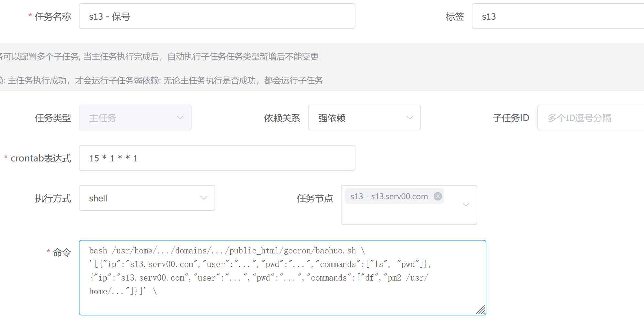644x328 pixels.
Task: Click the 任务类型 dropdown chevron arrow
Action: click(180, 118)
